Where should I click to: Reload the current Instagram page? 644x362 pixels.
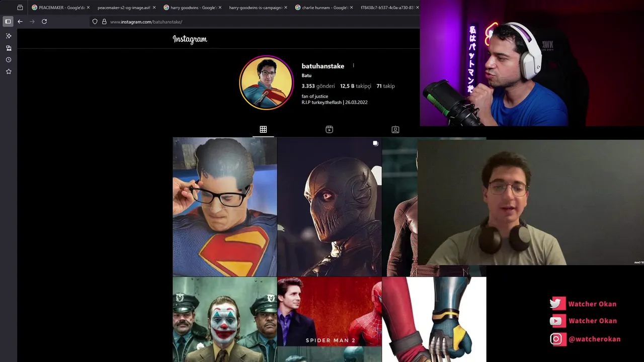(x=44, y=22)
